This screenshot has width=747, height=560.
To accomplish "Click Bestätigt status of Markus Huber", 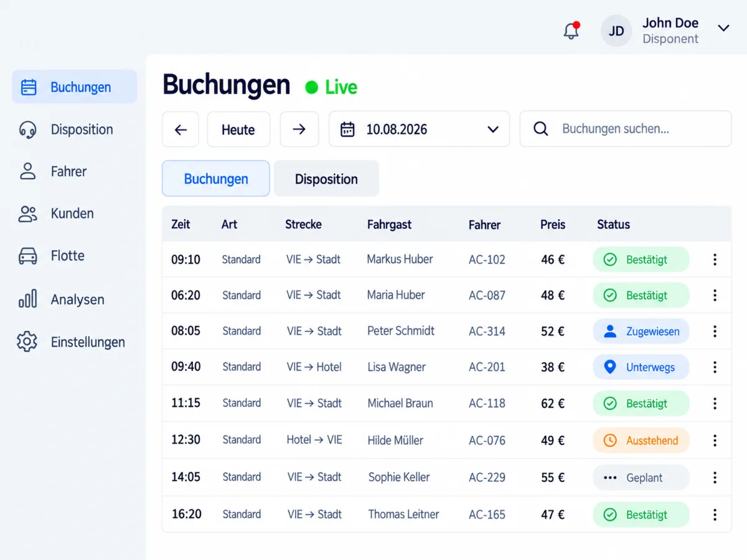I will 641,259.
